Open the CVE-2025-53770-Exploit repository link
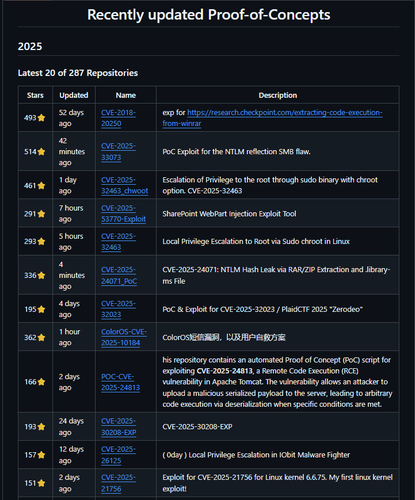This screenshot has height=500, width=415. coord(123,213)
